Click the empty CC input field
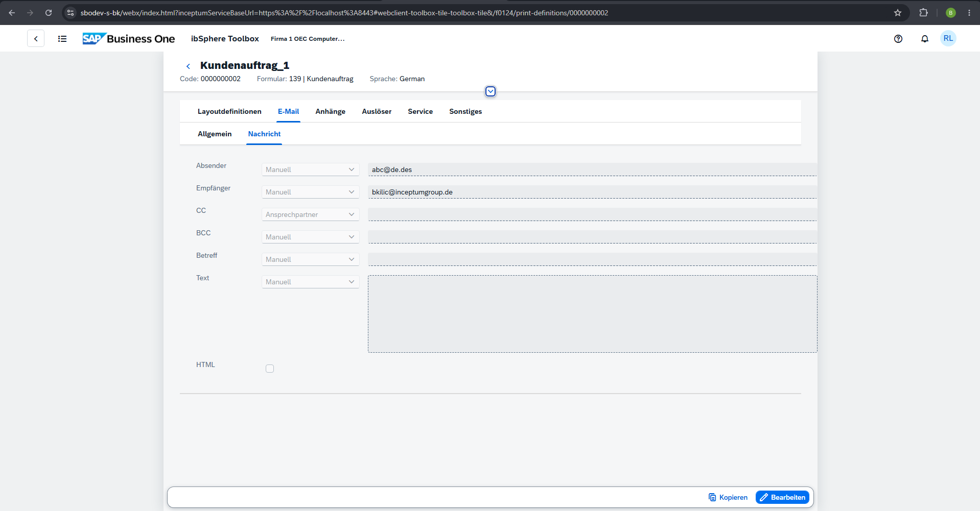This screenshot has width=980, height=511. (x=592, y=214)
